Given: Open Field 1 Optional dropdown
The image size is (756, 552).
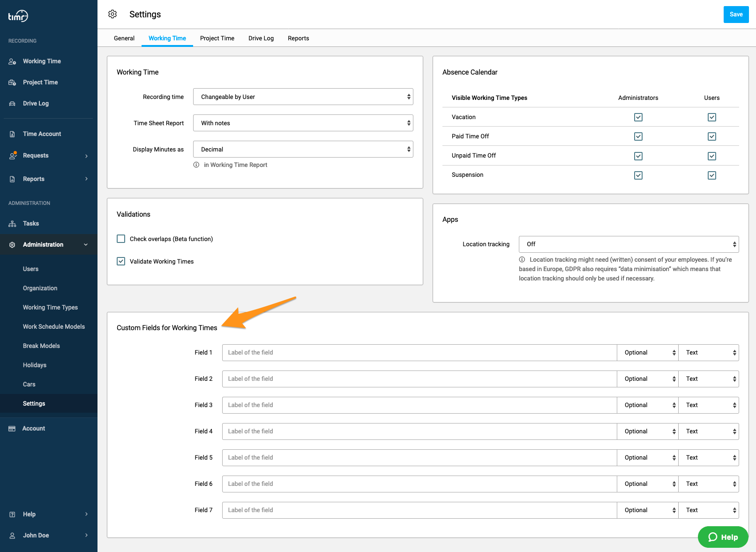Looking at the screenshot, I should [648, 353].
